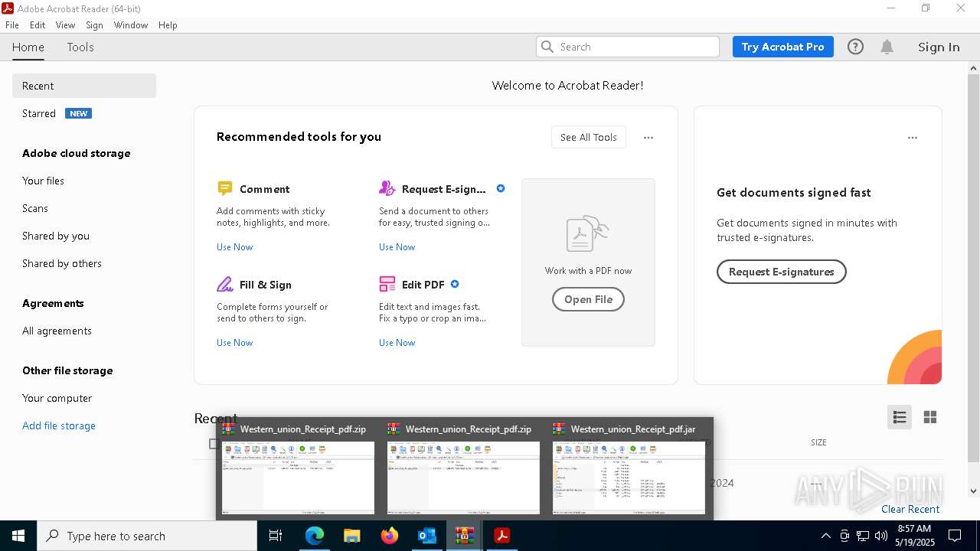
Task: Open File Explorer from the taskbar
Action: click(352, 536)
